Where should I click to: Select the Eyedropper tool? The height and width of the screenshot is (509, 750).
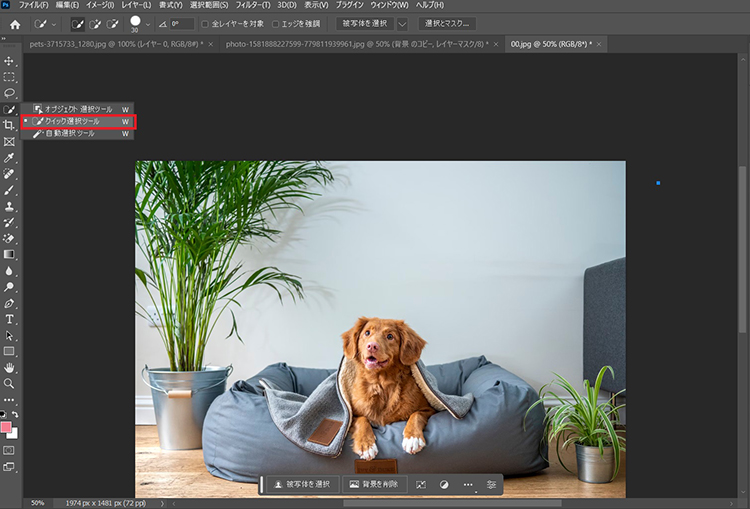[x=9, y=158]
